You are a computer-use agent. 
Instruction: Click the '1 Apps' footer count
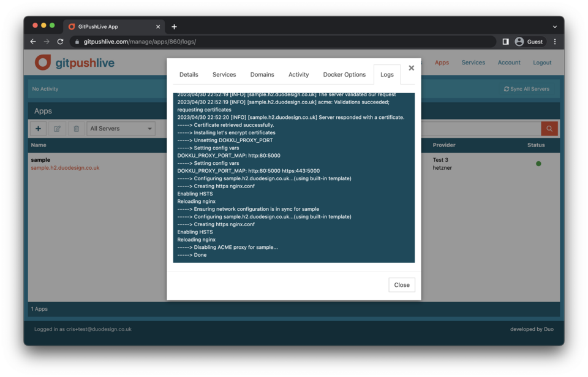(x=39, y=309)
